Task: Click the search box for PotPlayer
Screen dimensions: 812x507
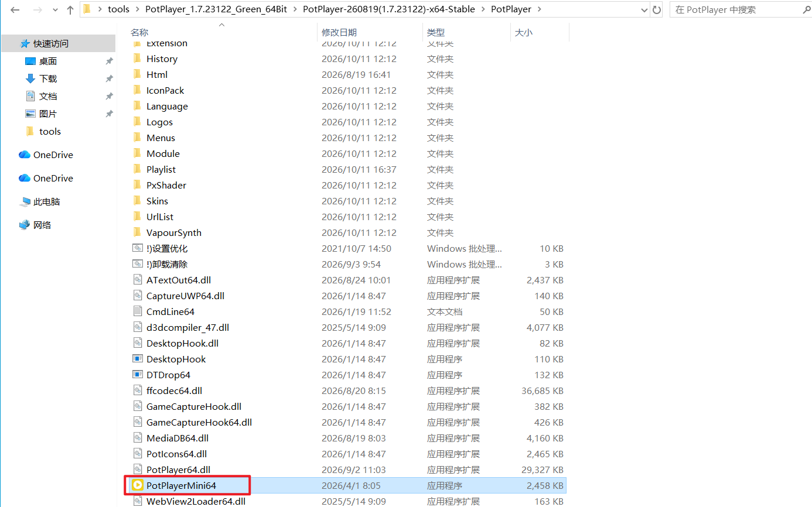Action: tap(740, 9)
